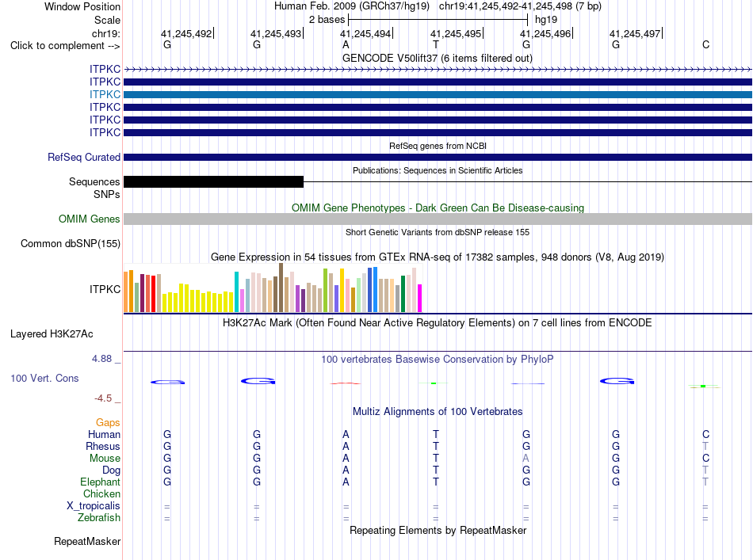Click the '100 Vert. Cons' track label

click(x=44, y=379)
